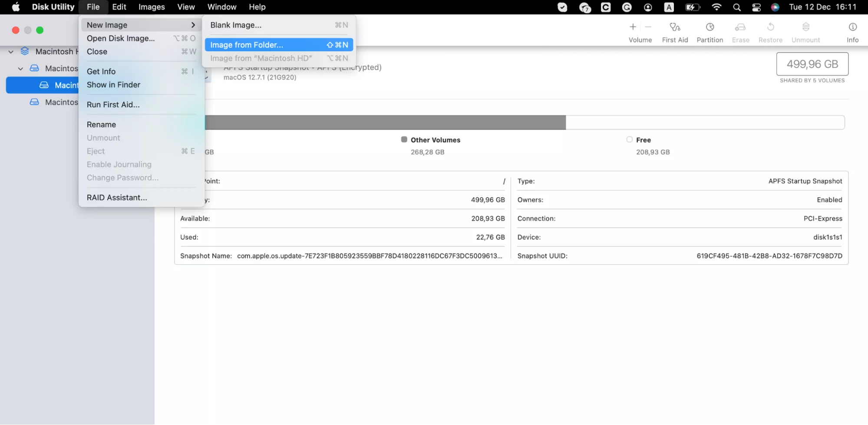868x425 pixels.
Task: Open Spotlight search in the menu bar
Action: [x=736, y=7]
